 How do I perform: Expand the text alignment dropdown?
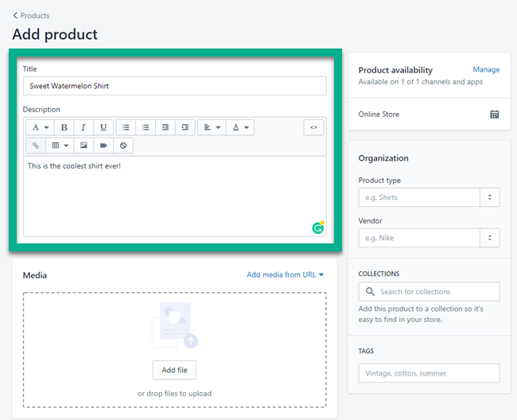[x=211, y=127]
